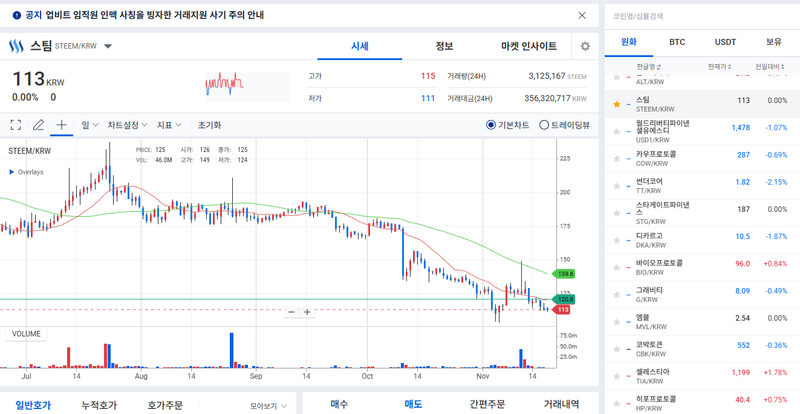
Task: Click the coin name search field
Action: tap(700, 15)
